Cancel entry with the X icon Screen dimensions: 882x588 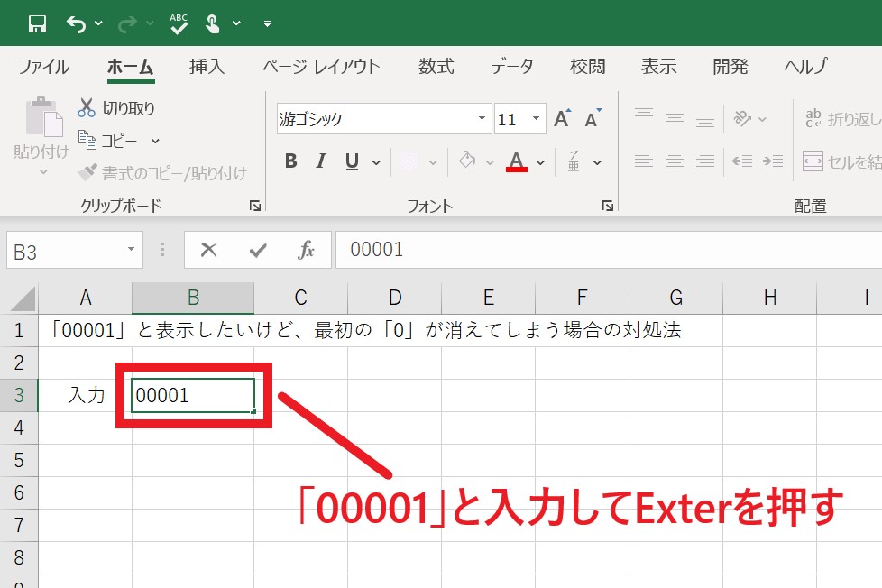coord(208,250)
